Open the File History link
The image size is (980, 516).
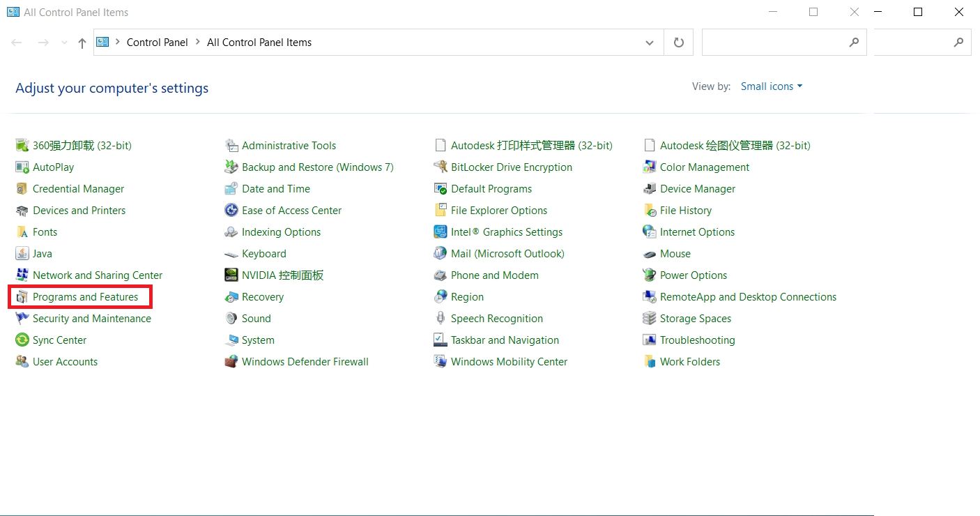pyautogui.click(x=686, y=210)
